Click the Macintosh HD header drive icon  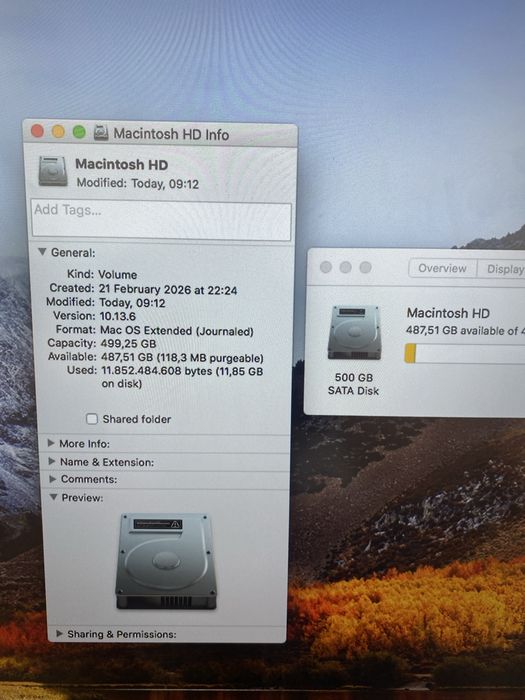[53, 171]
